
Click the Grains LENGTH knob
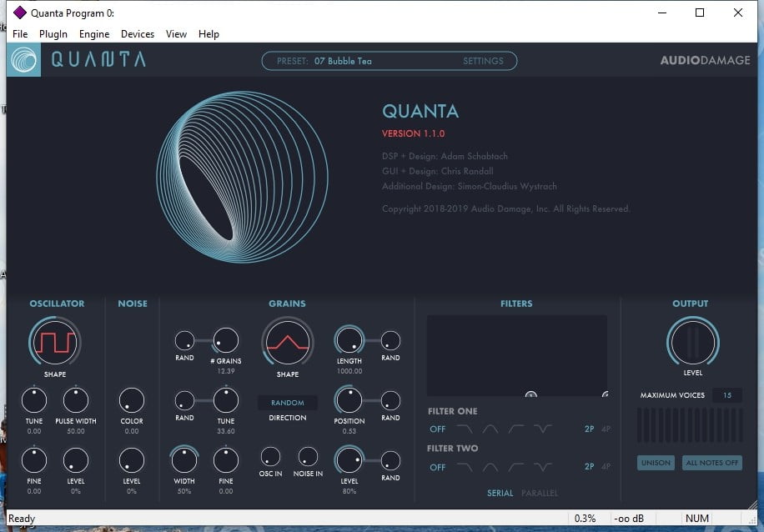pos(349,340)
